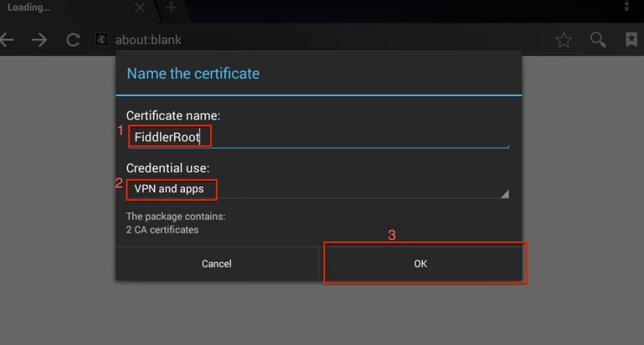This screenshot has height=345, width=644.
Task: Tap the 'Certificate name:' label
Action: click(174, 116)
